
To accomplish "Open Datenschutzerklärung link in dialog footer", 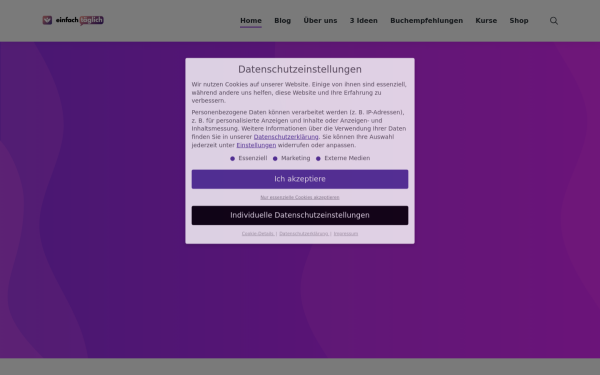I will click(x=304, y=233).
